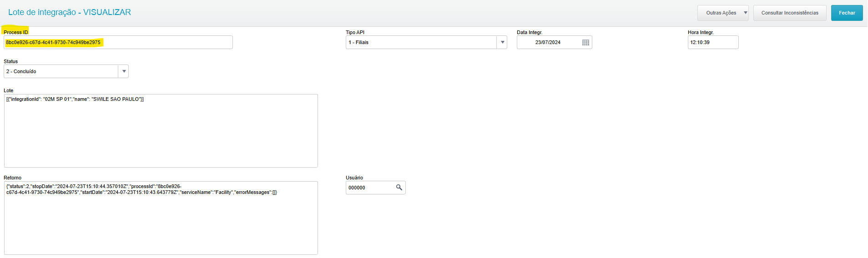Click the 'Lote de integração - VISUALIZAR' title
The height and width of the screenshot is (258, 868).
click(x=70, y=12)
